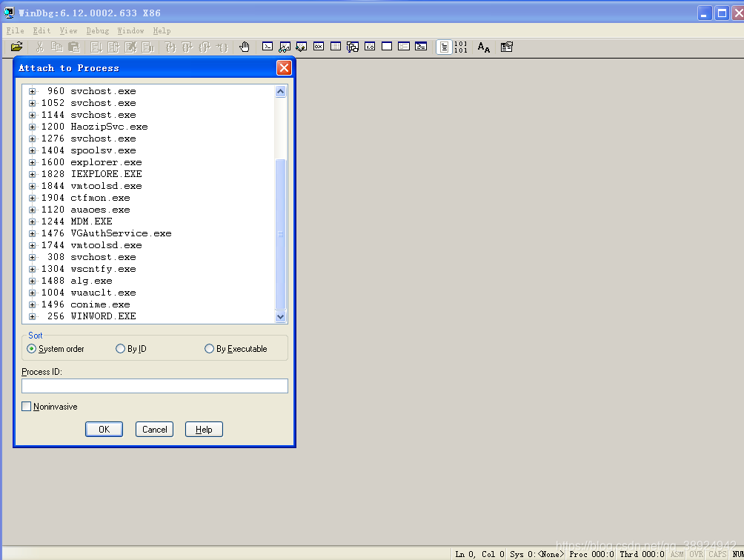Viewport: 744px width, 560px height.
Task: Open the Debug menu
Action: [x=98, y=30]
